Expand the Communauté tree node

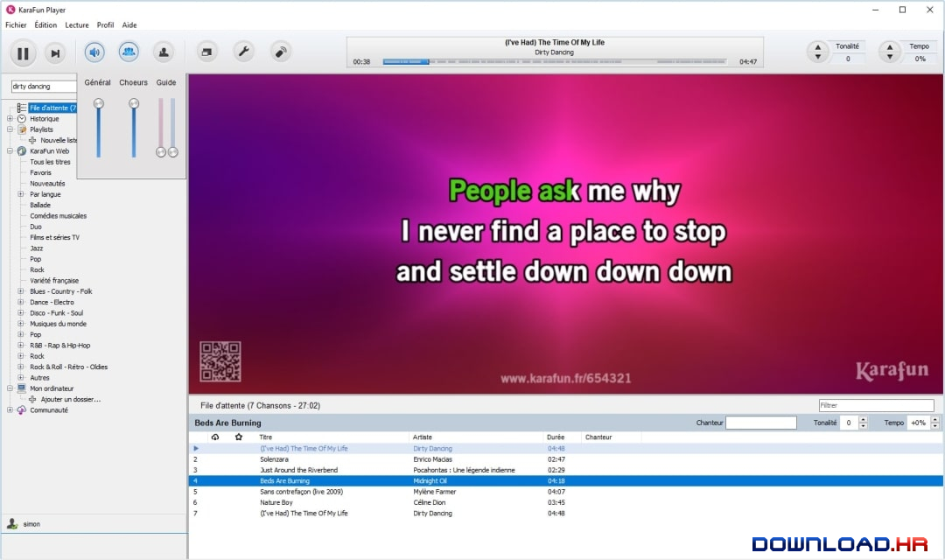10,409
